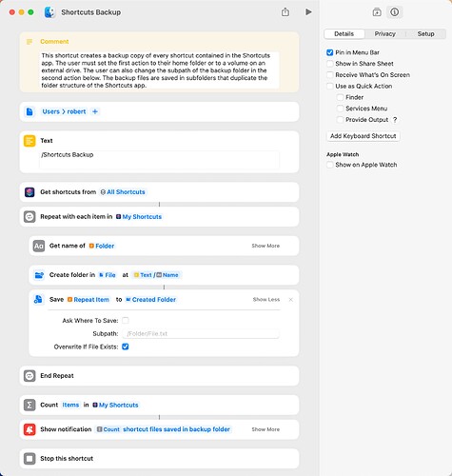Image resolution: width=452 pixels, height=476 pixels.
Task: Collapse Save action with Show Less
Action: coord(266,300)
